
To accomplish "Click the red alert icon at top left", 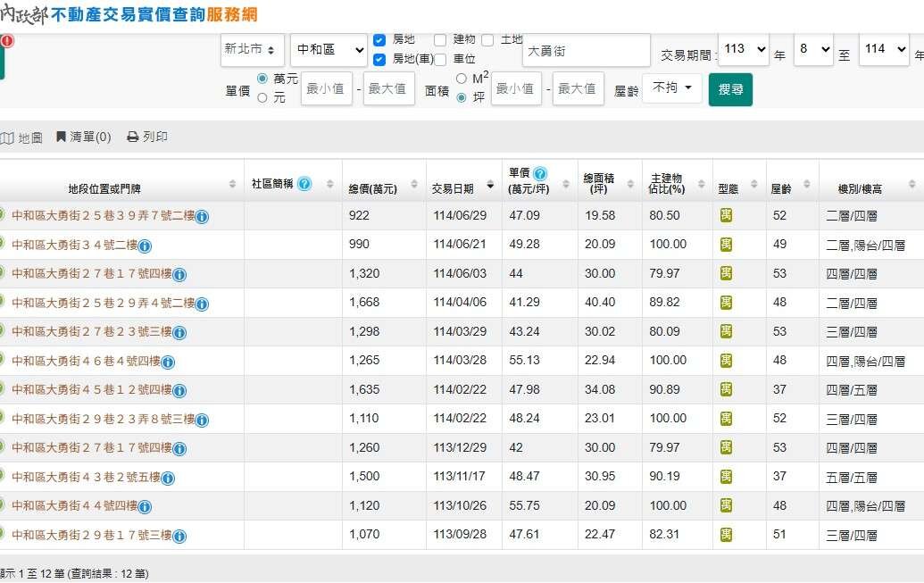I will [x=6, y=41].
